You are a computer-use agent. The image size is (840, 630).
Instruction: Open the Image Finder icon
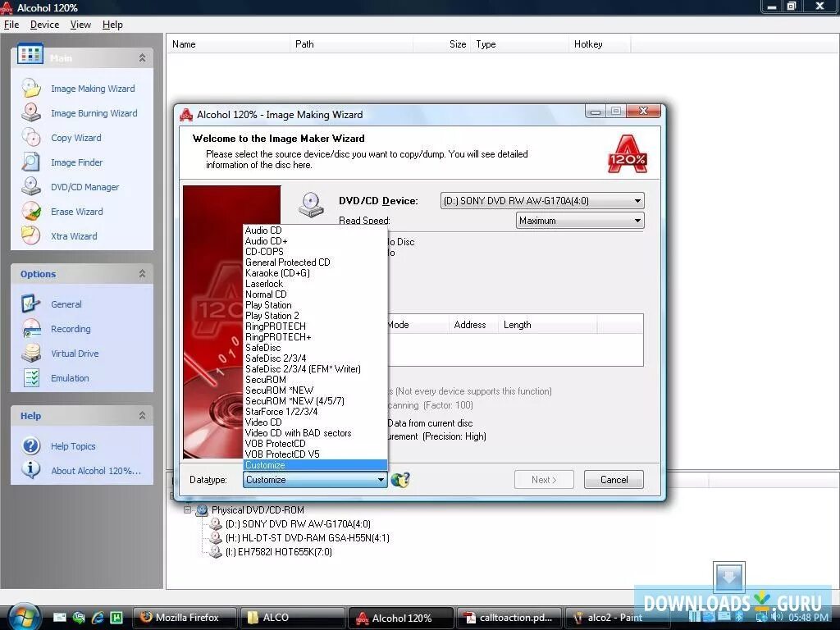(31, 162)
